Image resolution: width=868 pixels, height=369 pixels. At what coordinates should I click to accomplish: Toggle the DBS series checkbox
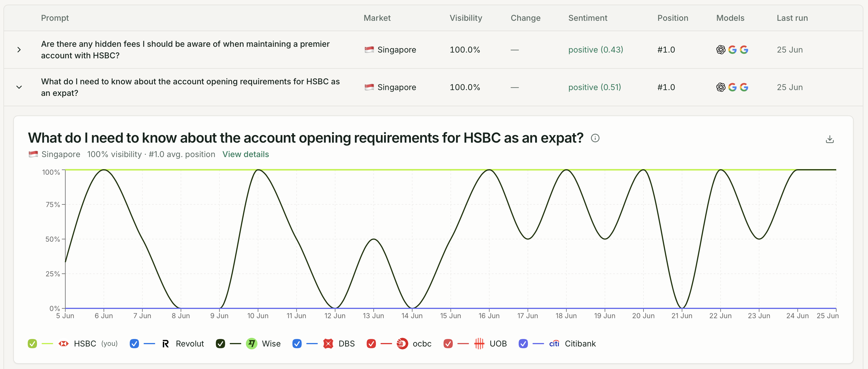(x=297, y=343)
